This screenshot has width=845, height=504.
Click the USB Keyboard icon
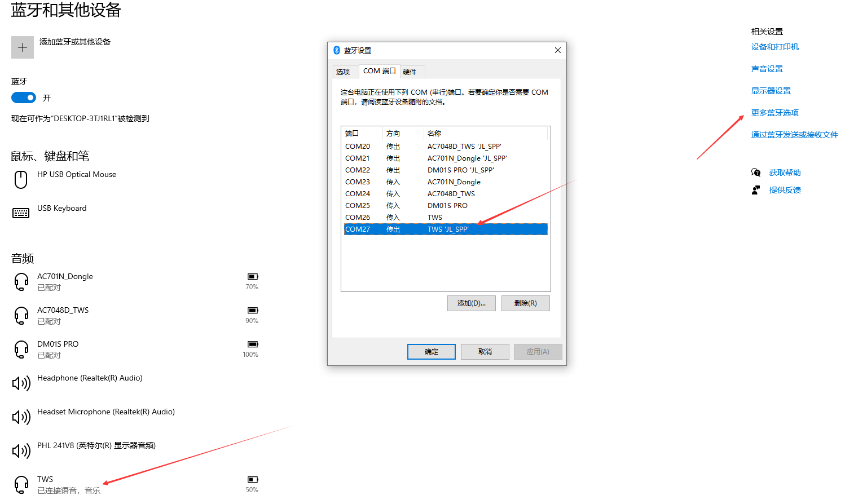(21, 213)
